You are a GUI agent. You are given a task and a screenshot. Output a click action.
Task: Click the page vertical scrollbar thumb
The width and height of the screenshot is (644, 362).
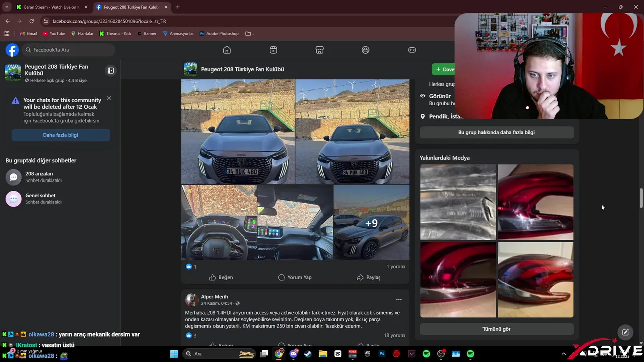641,198
